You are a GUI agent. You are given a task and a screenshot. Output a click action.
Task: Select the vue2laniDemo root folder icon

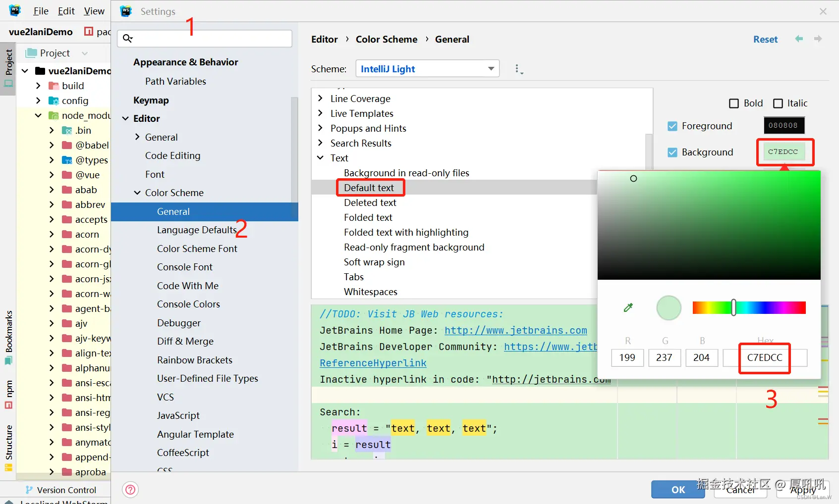click(40, 71)
